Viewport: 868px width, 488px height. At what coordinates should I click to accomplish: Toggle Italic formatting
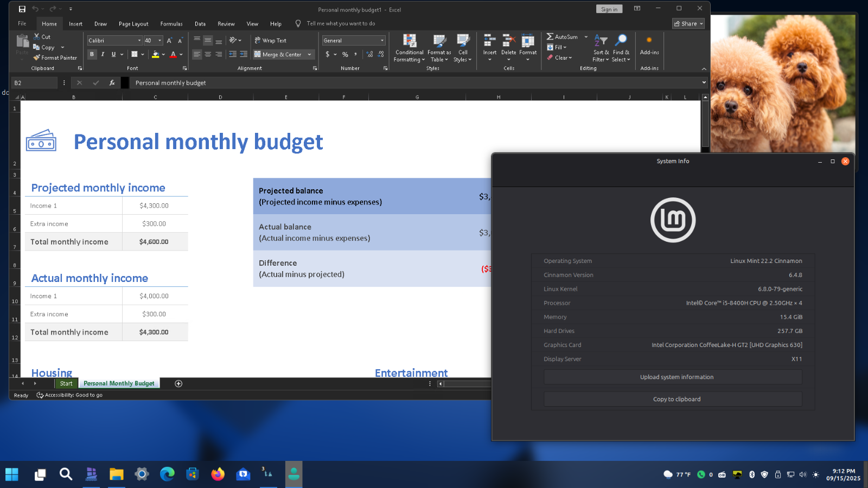point(103,54)
